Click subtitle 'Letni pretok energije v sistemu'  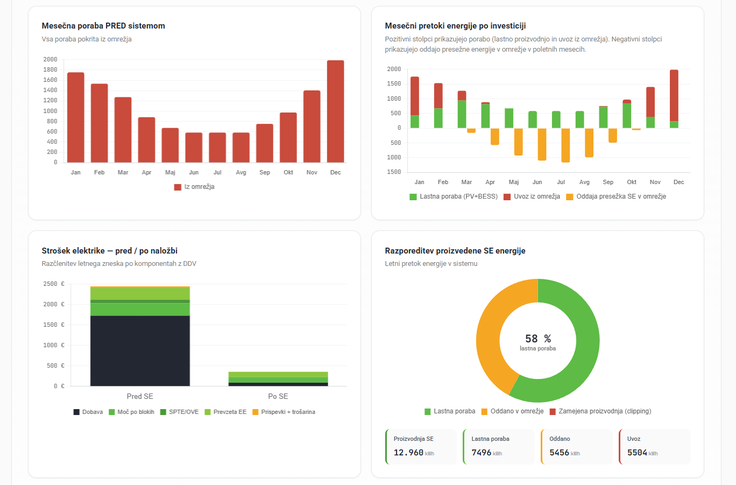(431, 264)
